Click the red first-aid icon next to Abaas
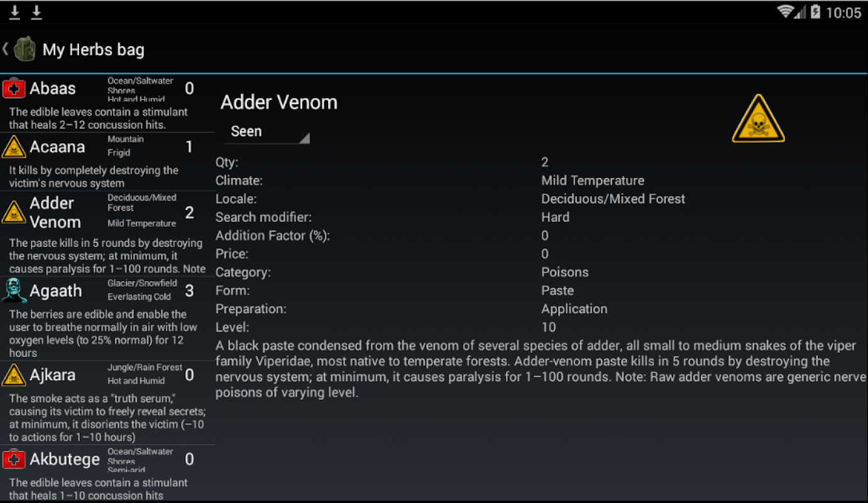This screenshot has width=868, height=503. tap(14, 88)
